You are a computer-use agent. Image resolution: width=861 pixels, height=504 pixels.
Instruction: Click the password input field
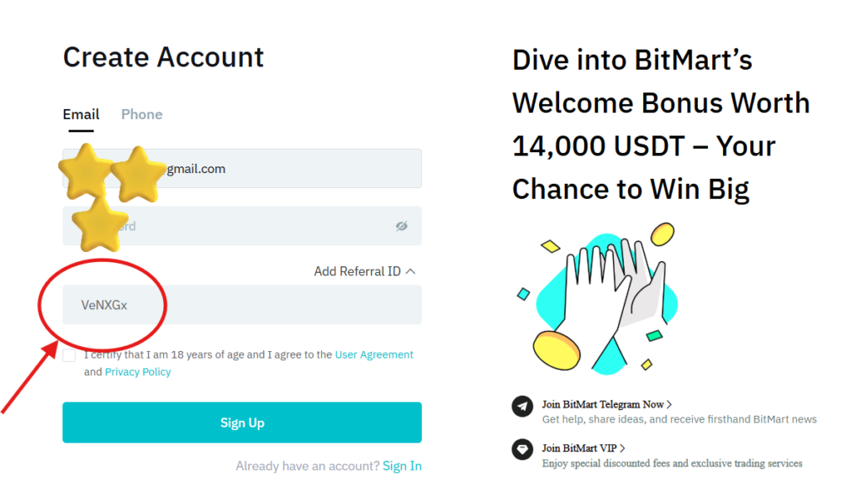coord(252,226)
